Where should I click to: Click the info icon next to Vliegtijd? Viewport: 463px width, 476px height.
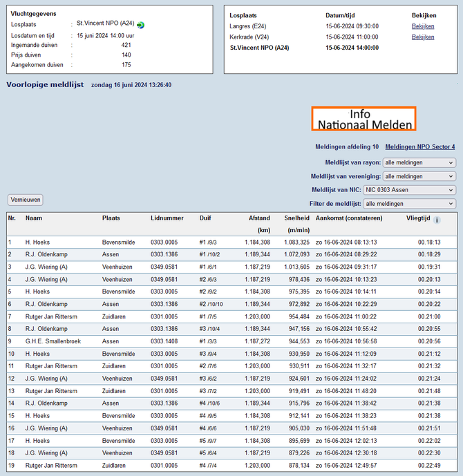pyautogui.click(x=437, y=220)
